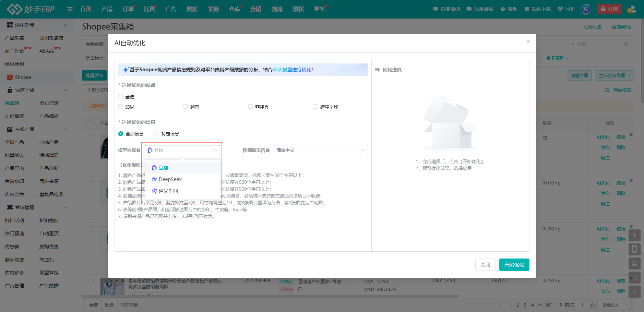The image size is (644, 312).
Task: Check the 全选 site checkbox
Action: coord(121,96)
